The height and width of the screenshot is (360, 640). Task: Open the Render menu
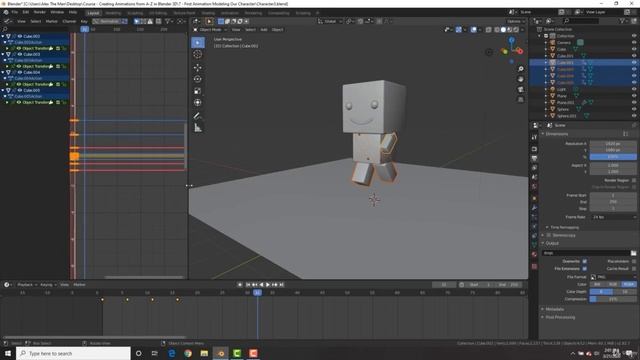40,12
